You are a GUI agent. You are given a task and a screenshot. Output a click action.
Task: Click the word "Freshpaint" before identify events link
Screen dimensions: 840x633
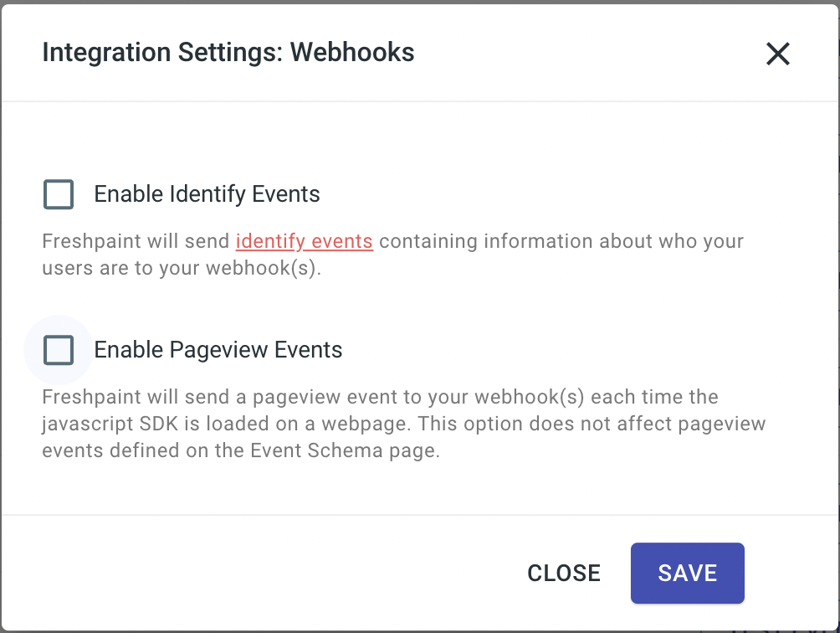click(90, 242)
